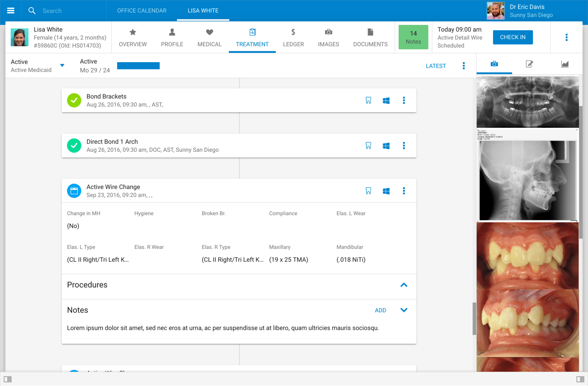Open treatment toolbar more options

464,66
